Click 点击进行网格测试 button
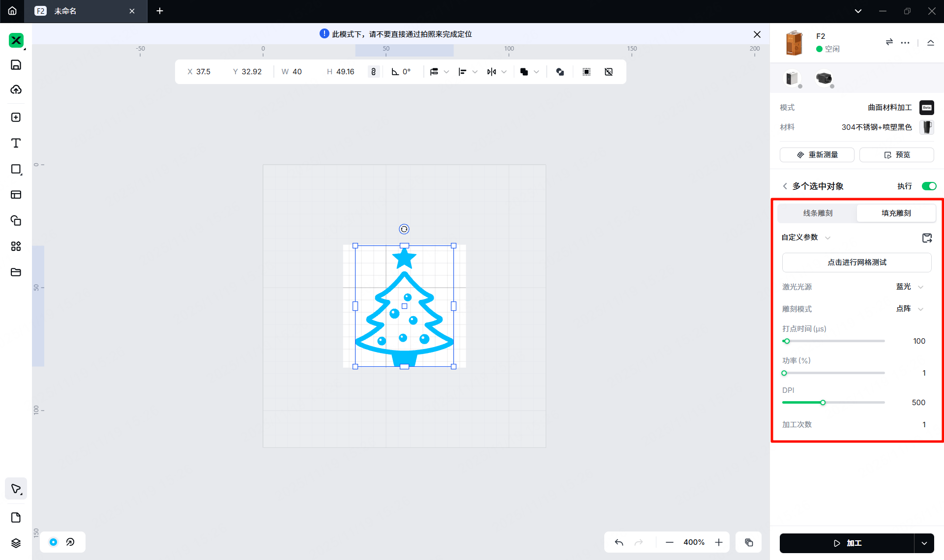 click(x=856, y=263)
